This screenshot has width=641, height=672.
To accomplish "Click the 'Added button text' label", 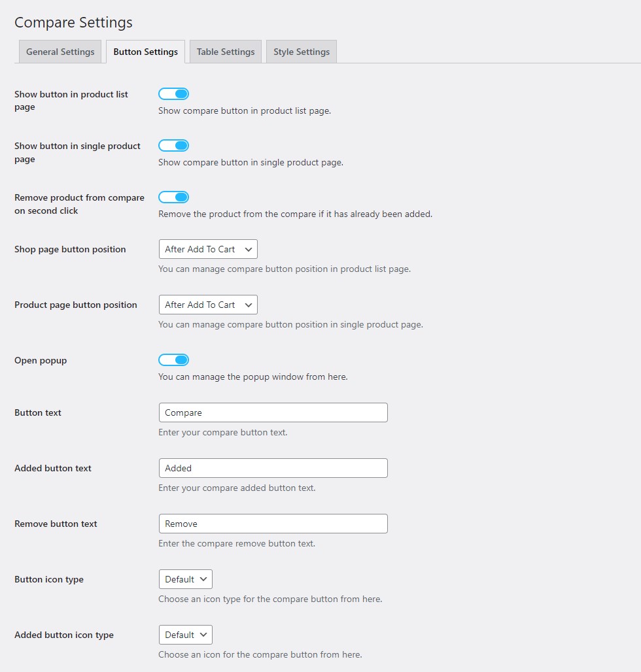I will tap(53, 468).
